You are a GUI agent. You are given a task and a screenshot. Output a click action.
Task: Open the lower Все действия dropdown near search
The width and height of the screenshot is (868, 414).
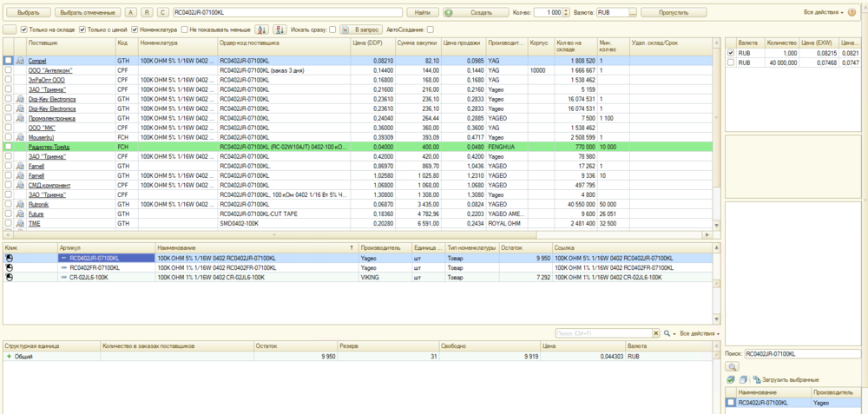tap(700, 333)
